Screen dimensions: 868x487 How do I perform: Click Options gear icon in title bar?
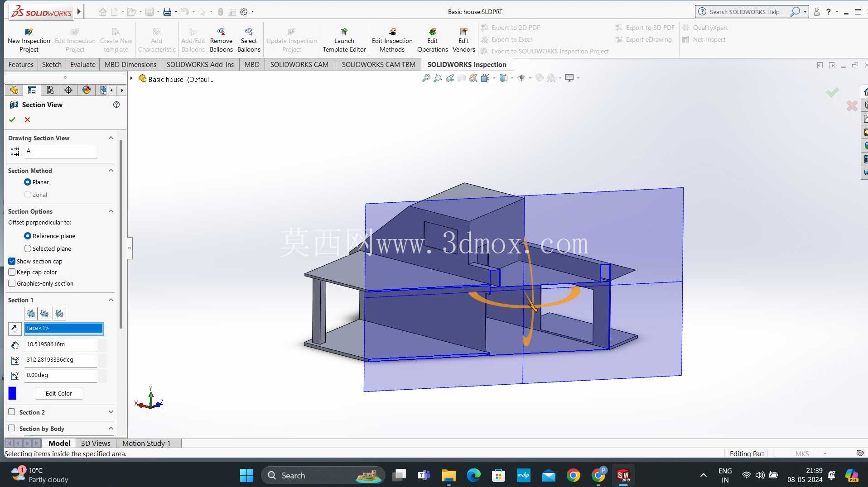coord(244,12)
